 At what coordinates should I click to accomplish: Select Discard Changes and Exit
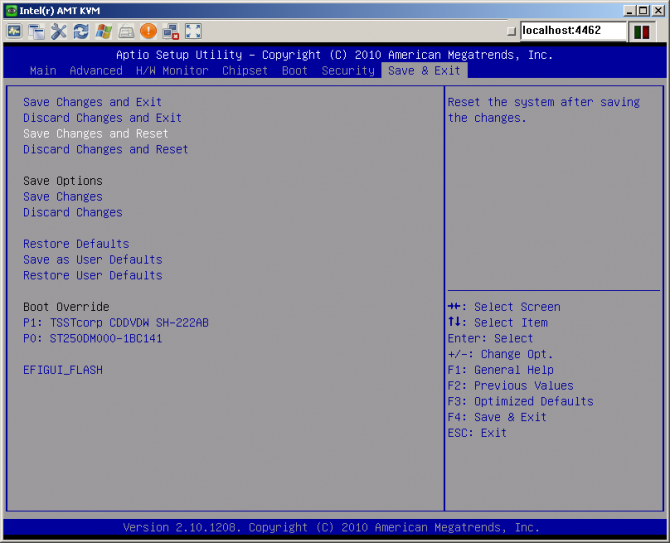pyautogui.click(x=103, y=118)
